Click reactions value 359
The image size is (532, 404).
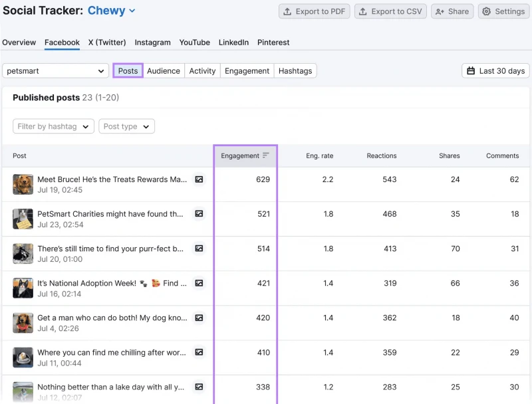pos(390,352)
